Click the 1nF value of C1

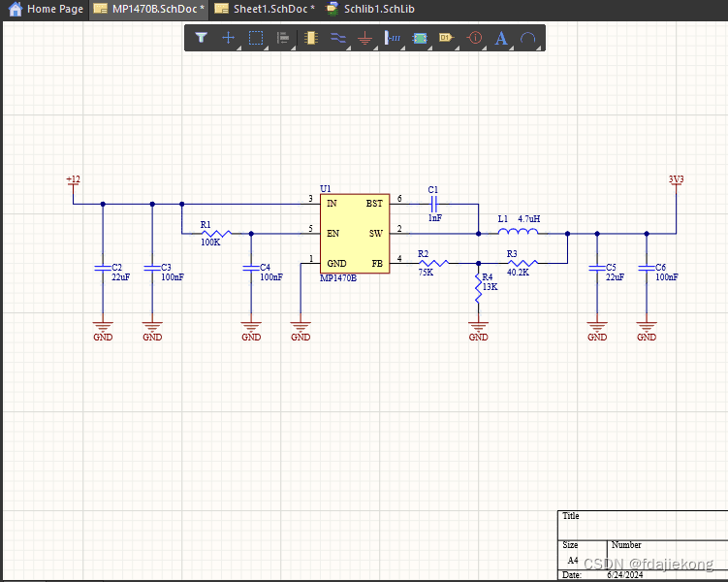point(435,218)
